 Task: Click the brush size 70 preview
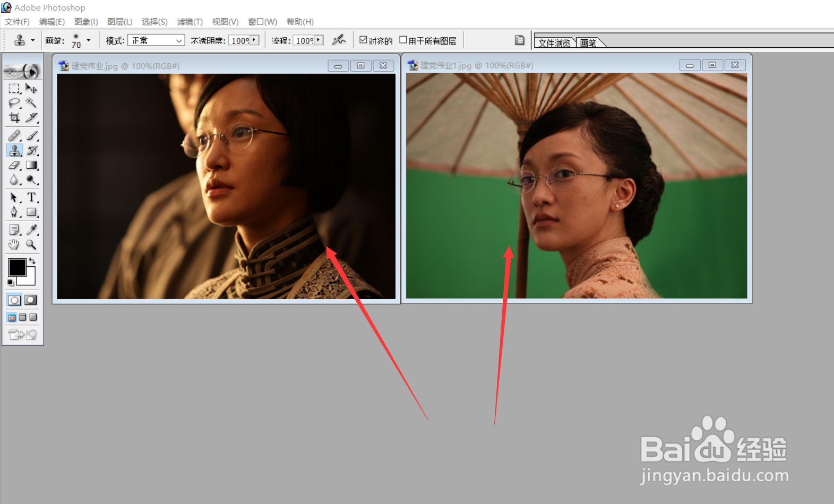point(76,40)
